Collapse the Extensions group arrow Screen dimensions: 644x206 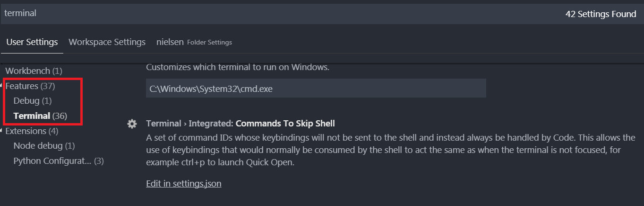pyautogui.click(x=1, y=131)
